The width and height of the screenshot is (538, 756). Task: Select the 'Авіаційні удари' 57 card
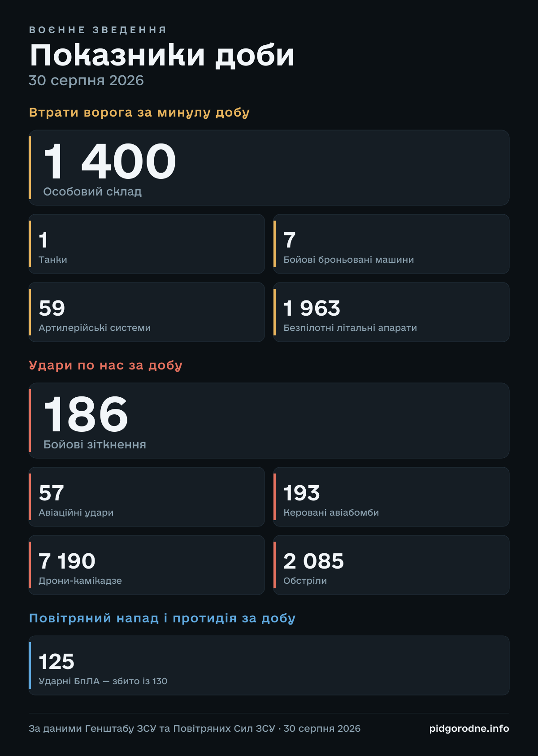147,497
